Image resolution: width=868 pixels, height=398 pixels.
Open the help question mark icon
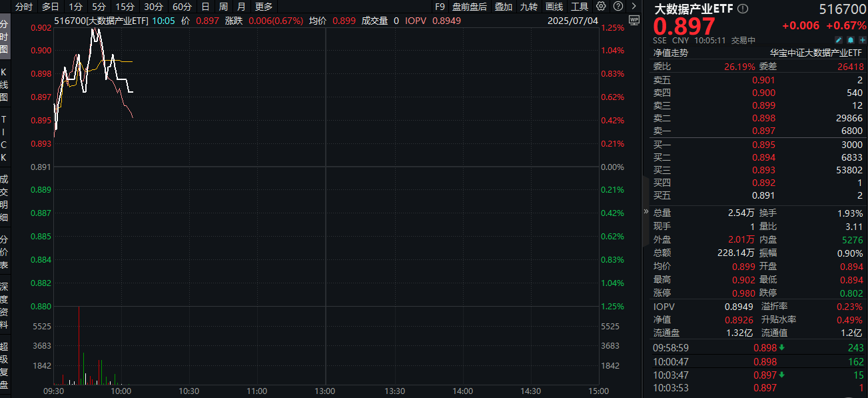tap(618, 6)
